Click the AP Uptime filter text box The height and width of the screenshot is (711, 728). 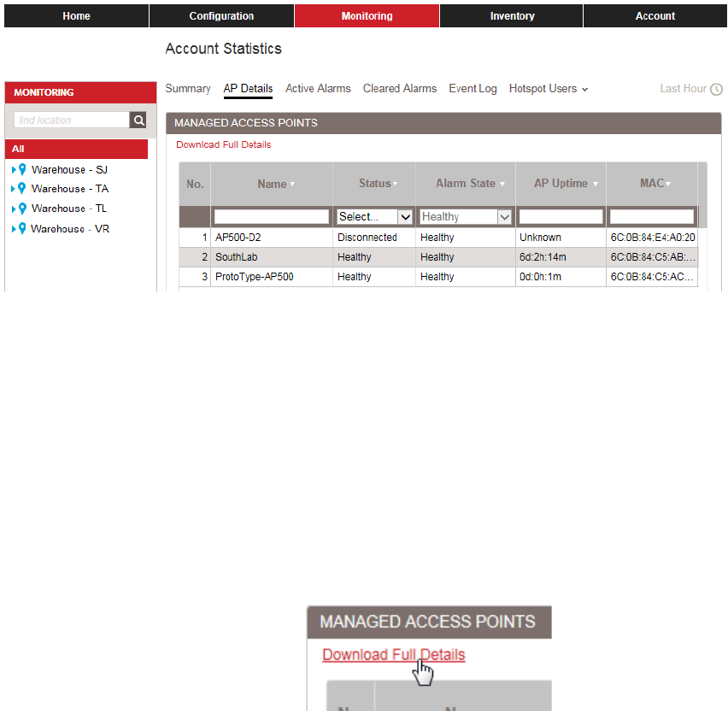point(561,217)
